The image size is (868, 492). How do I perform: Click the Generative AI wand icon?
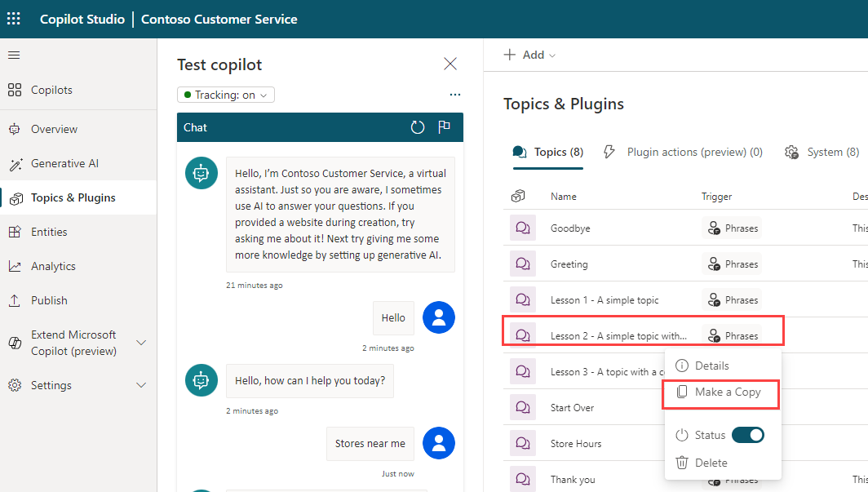point(15,164)
